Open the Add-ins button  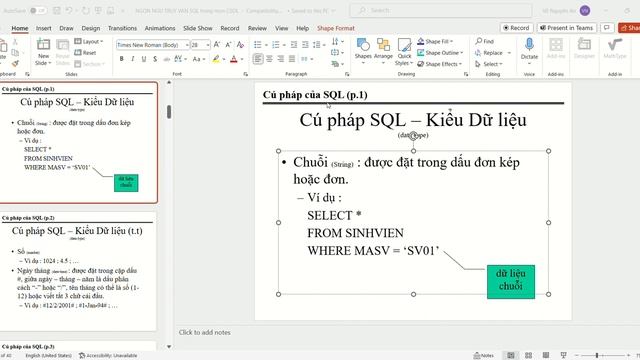[556, 49]
